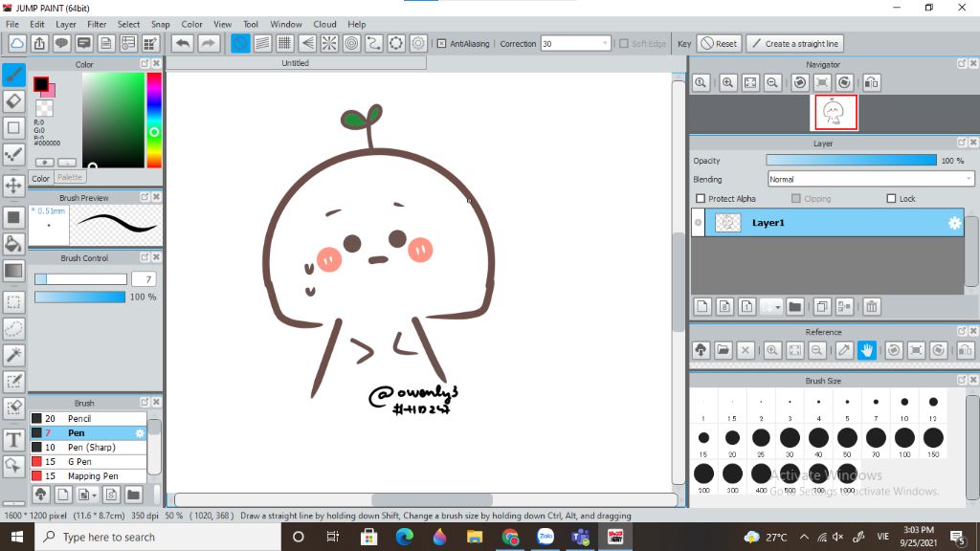Click the brush opacity slider in Brush Control
The height and width of the screenshot is (551, 980).
(x=80, y=297)
